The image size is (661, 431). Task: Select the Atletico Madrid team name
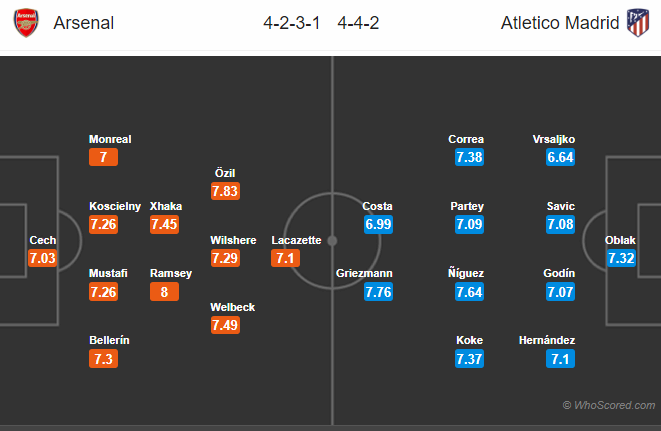click(x=560, y=22)
